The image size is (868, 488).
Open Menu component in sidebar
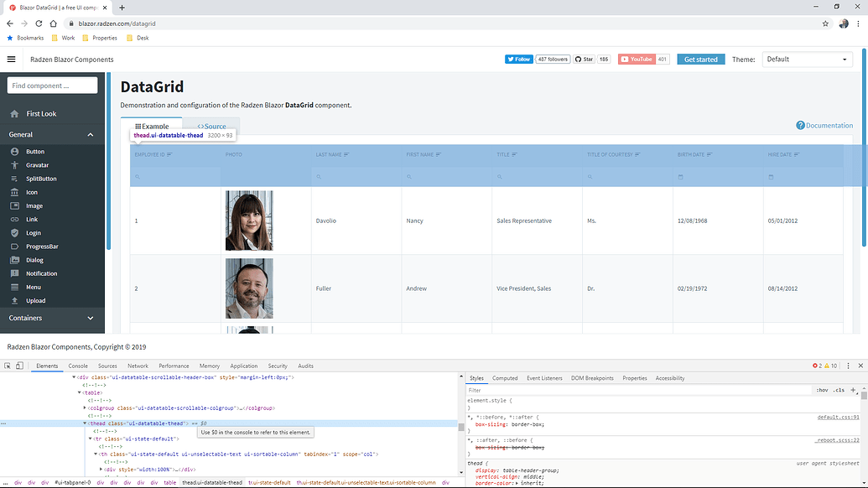tap(34, 287)
